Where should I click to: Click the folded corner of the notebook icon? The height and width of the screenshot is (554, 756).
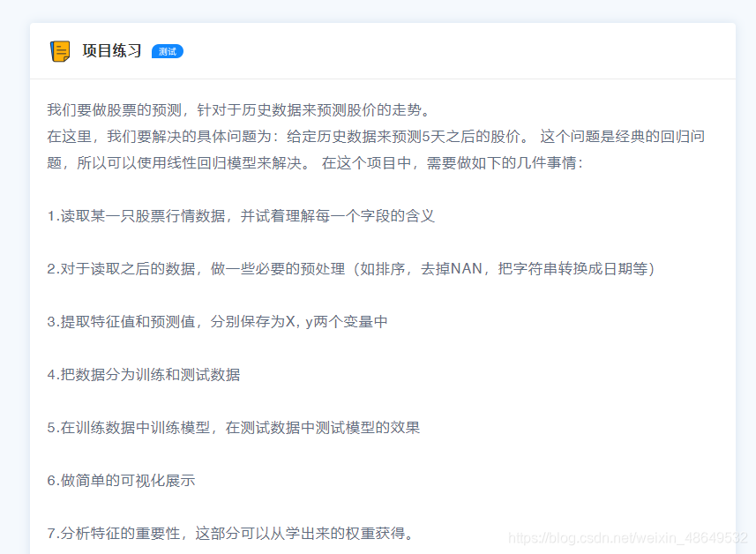click(64, 58)
